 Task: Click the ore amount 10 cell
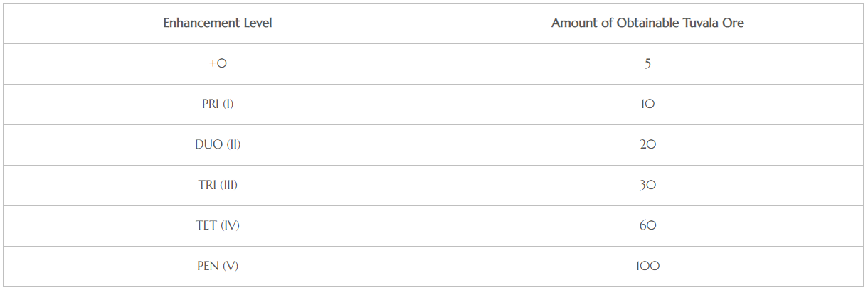coord(647,104)
